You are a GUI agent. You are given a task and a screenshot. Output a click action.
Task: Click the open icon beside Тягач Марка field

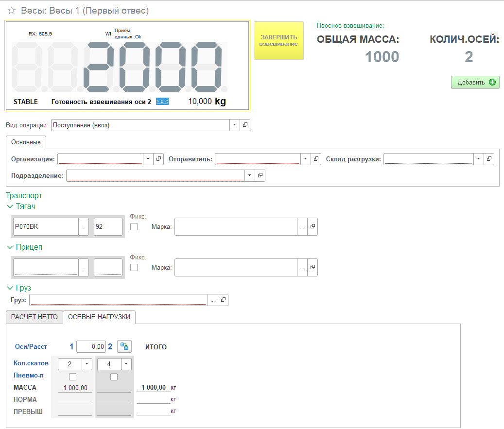click(313, 227)
